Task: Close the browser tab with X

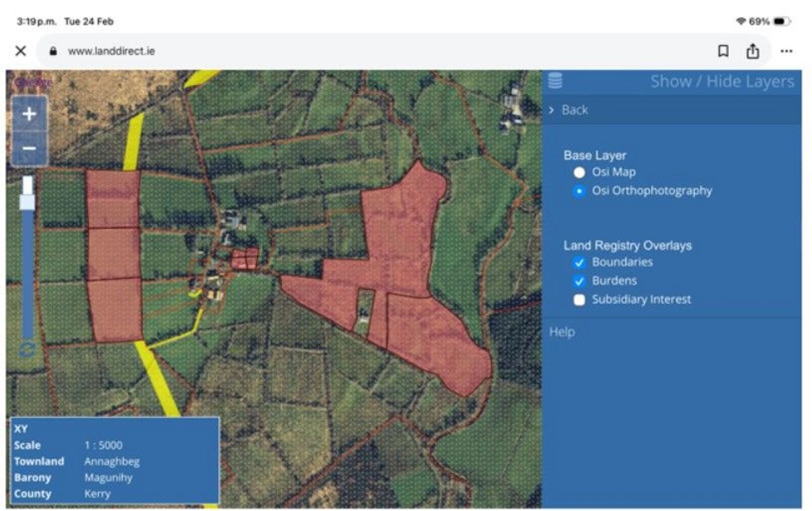Action: coord(20,51)
